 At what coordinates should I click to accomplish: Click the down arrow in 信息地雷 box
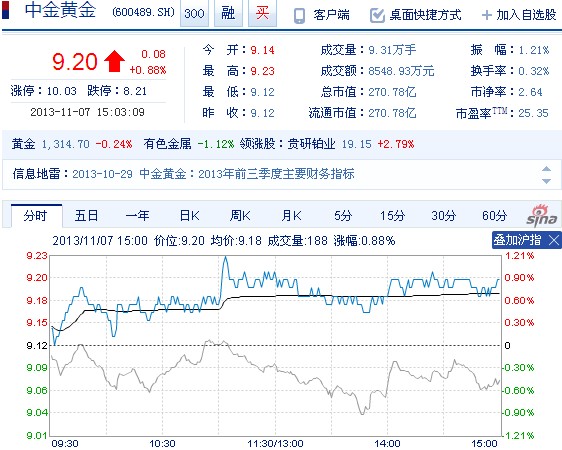point(546,181)
